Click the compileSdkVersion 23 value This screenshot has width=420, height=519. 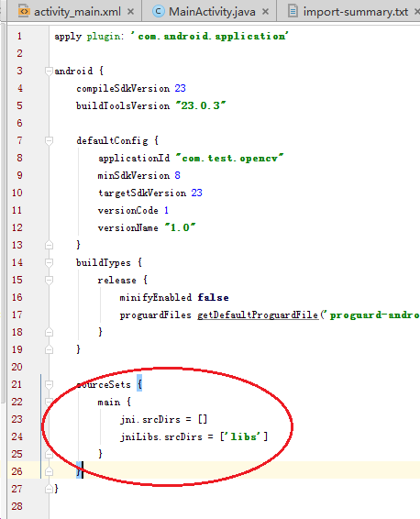[x=181, y=88]
